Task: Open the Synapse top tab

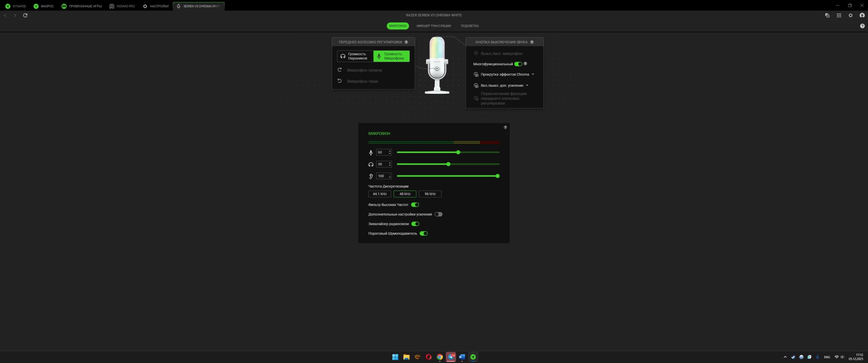Action: coord(16,6)
